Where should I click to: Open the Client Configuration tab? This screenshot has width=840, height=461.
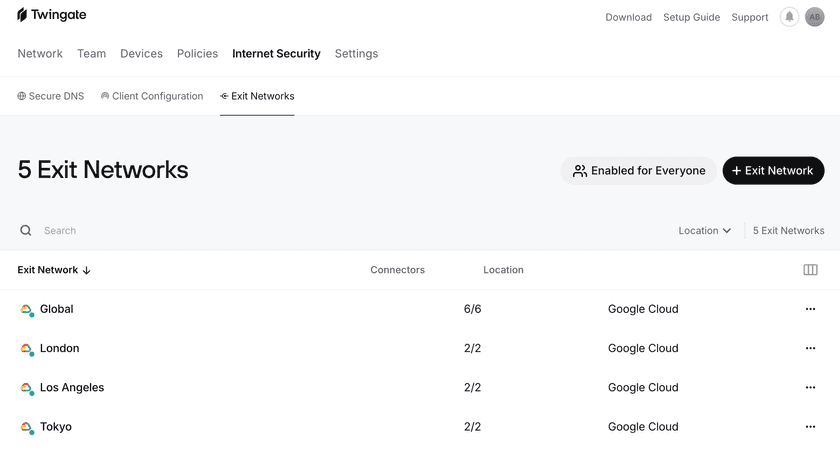pyautogui.click(x=152, y=96)
